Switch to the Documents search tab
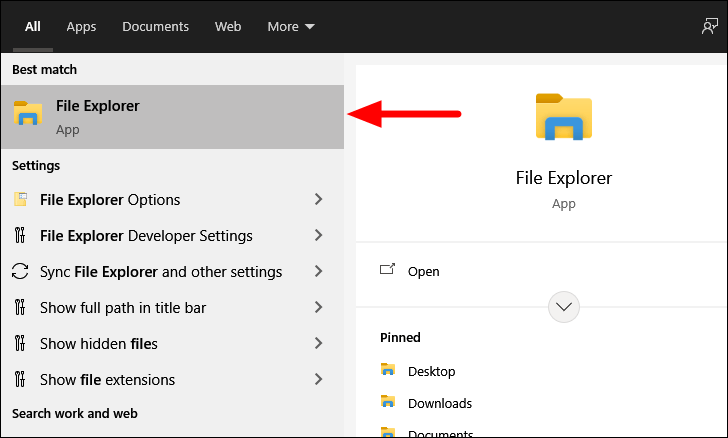 pos(156,26)
